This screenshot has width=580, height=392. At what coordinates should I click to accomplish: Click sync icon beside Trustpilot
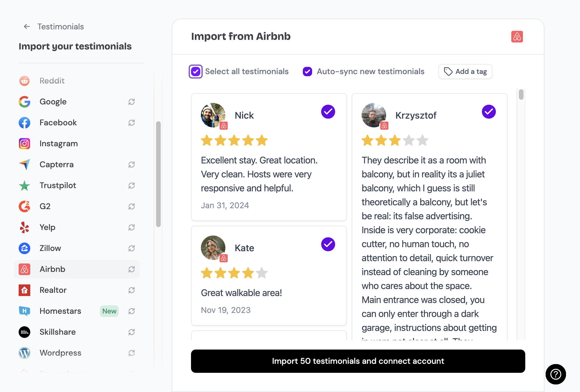point(132,185)
